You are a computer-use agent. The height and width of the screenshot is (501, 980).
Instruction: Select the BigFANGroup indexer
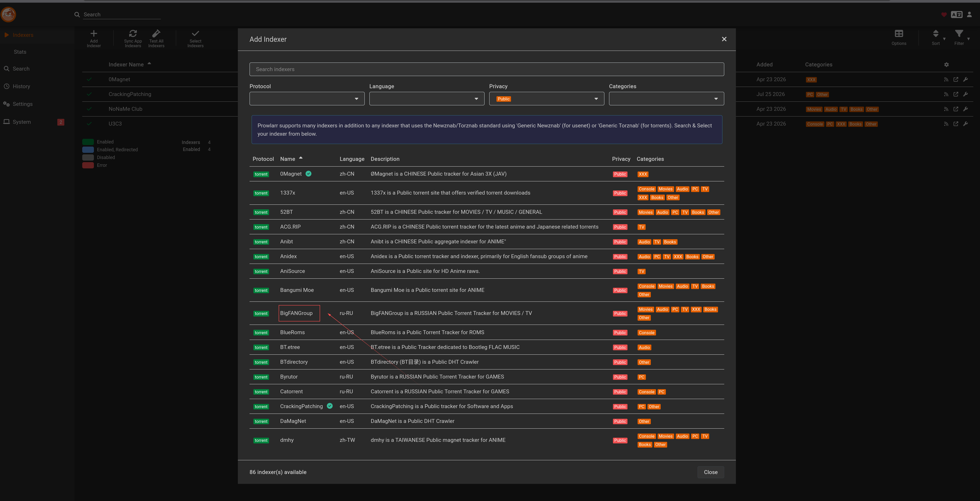pyautogui.click(x=296, y=313)
